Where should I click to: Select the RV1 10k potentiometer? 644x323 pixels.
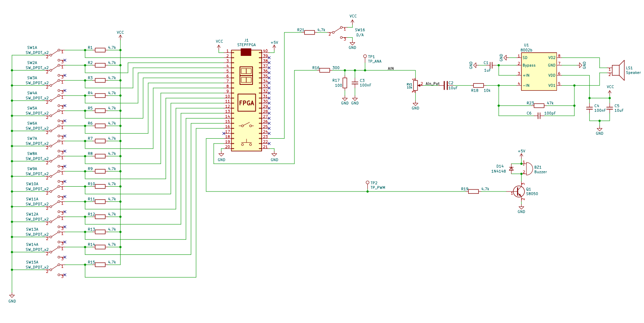click(415, 86)
